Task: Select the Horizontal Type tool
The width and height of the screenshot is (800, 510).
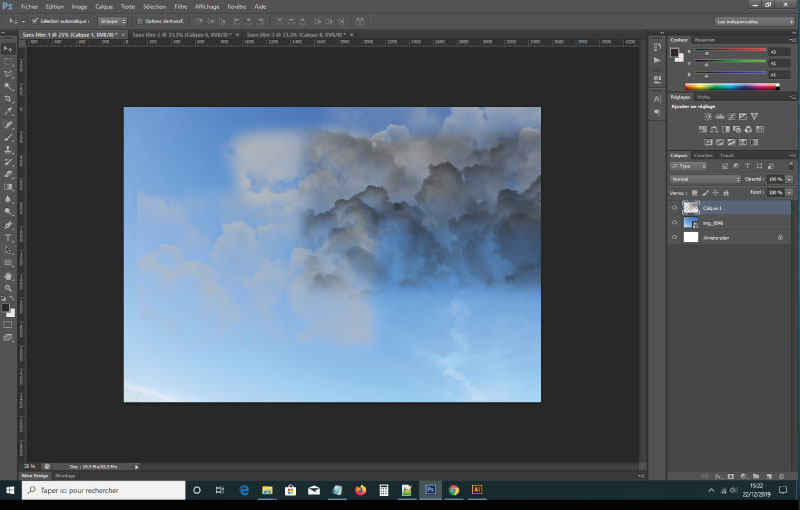Action: (x=8, y=237)
